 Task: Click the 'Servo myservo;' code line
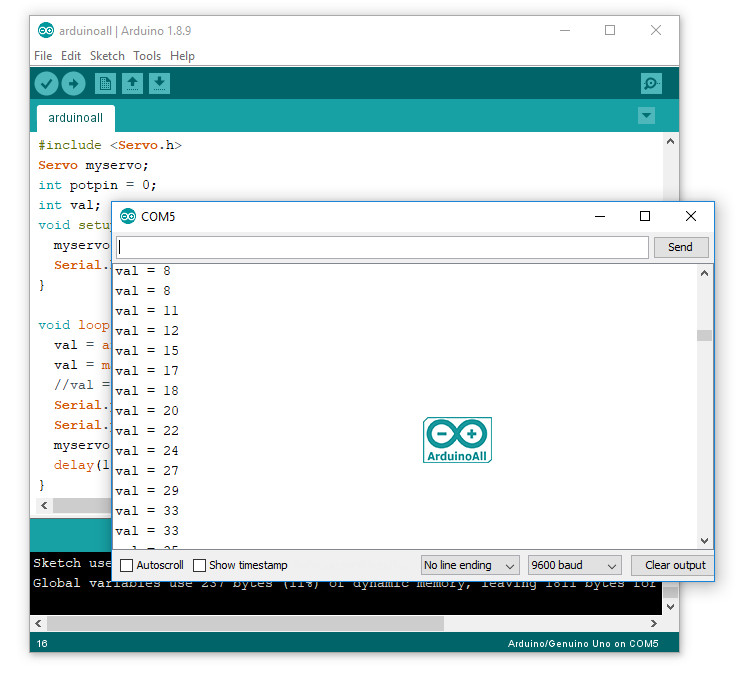pyautogui.click(x=94, y=165)
